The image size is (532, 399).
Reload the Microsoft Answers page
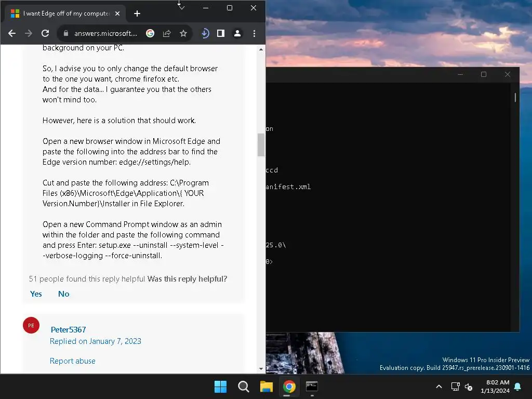point(45,33)
